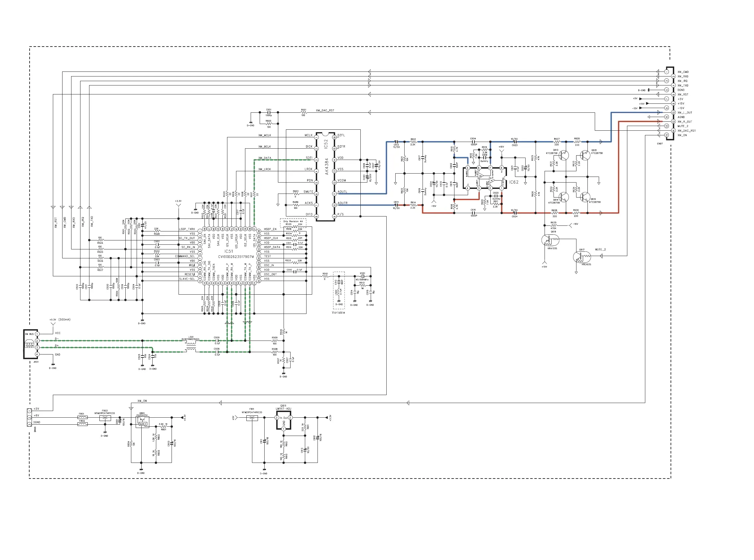Screen dimensions: 754x560
Task: Click the Q617 KRC103S transistor symbol
Action: point(582,257)
